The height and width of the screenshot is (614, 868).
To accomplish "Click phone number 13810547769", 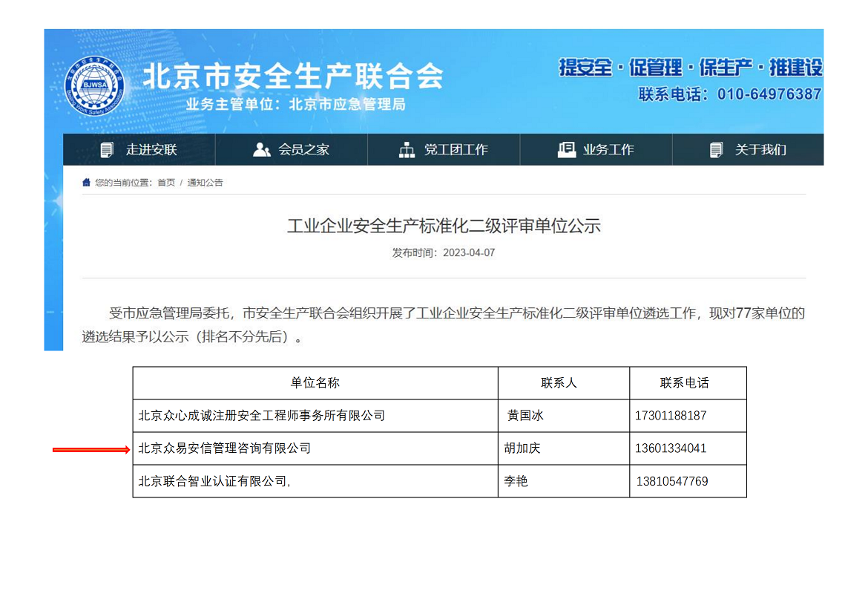I will [x=672, y=481].
